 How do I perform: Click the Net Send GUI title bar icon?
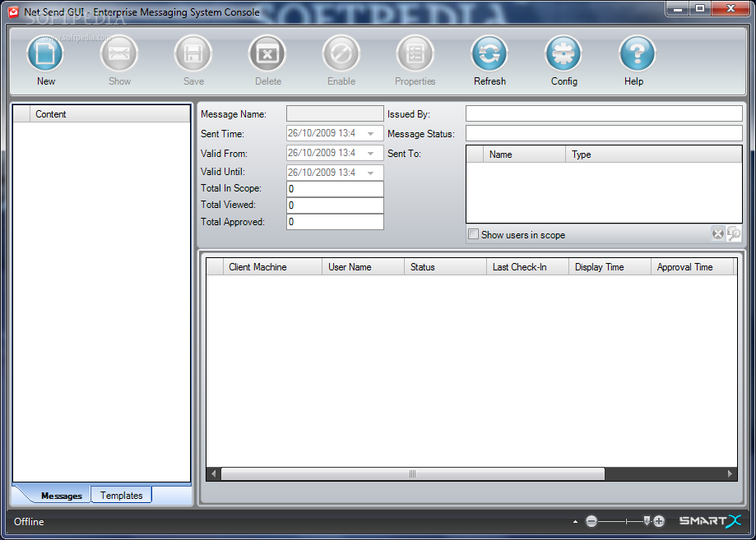tap(13, 12)
